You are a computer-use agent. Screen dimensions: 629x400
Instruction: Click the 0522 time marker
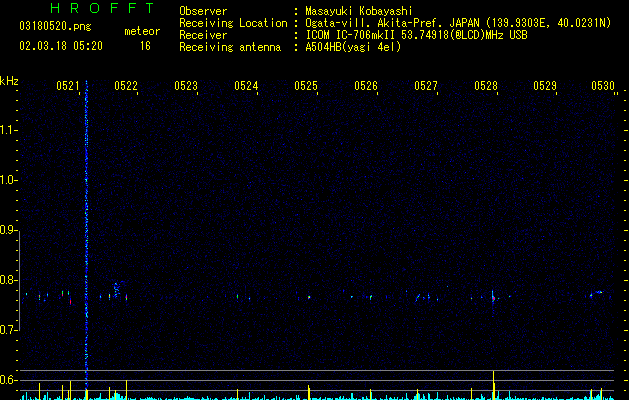(x=126, y=85)
